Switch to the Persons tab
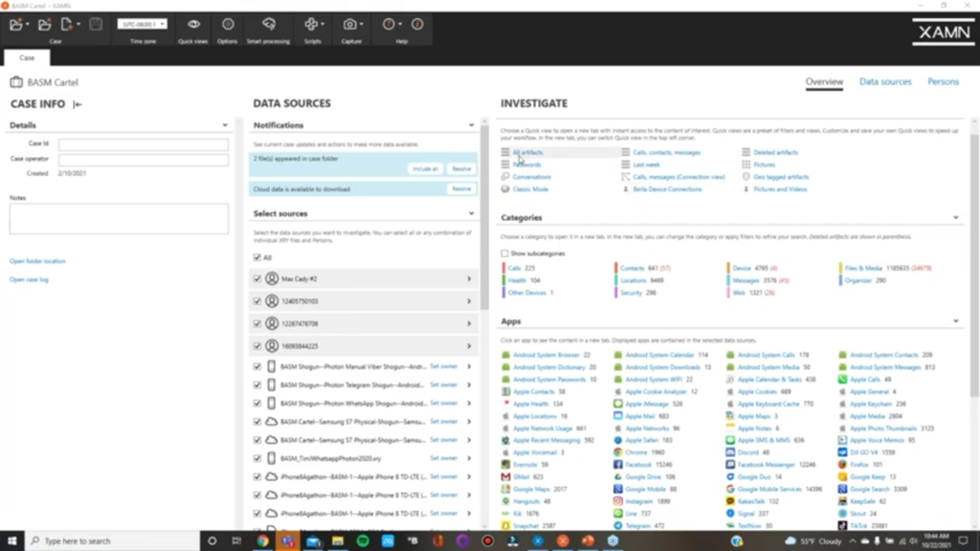This screenshot has width=980, height=551. pyautogui.click(x=943, y=82)
